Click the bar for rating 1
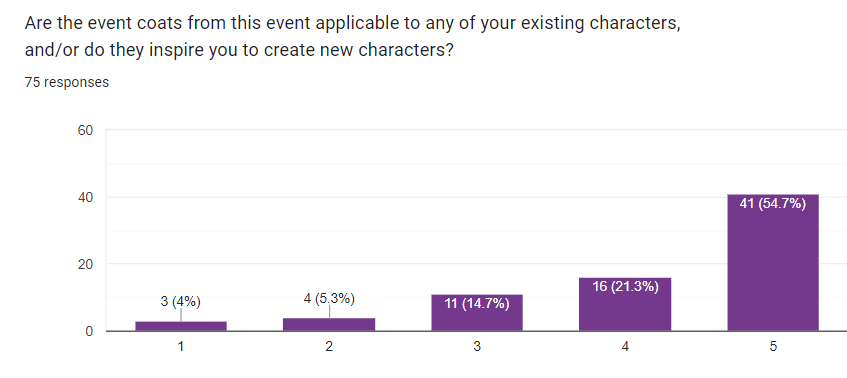Viewport: 847px width, 378px height. [x=181, y=326]
